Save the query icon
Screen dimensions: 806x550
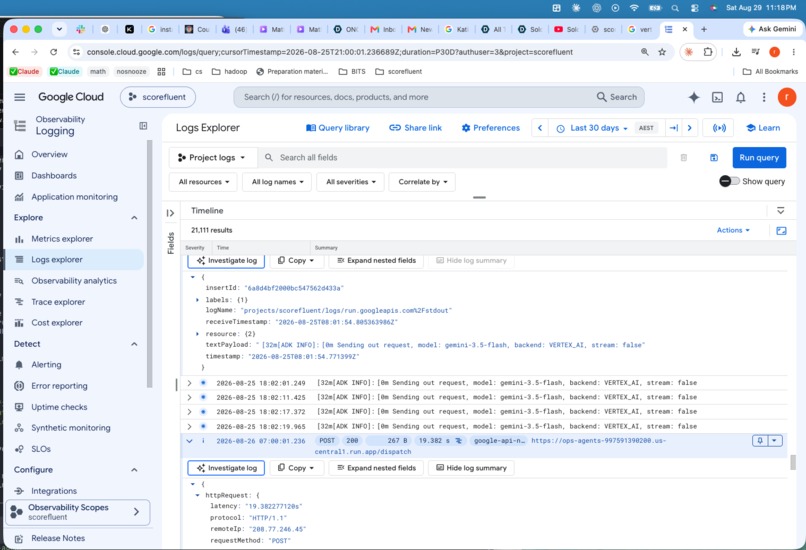[x=714, y=158]
